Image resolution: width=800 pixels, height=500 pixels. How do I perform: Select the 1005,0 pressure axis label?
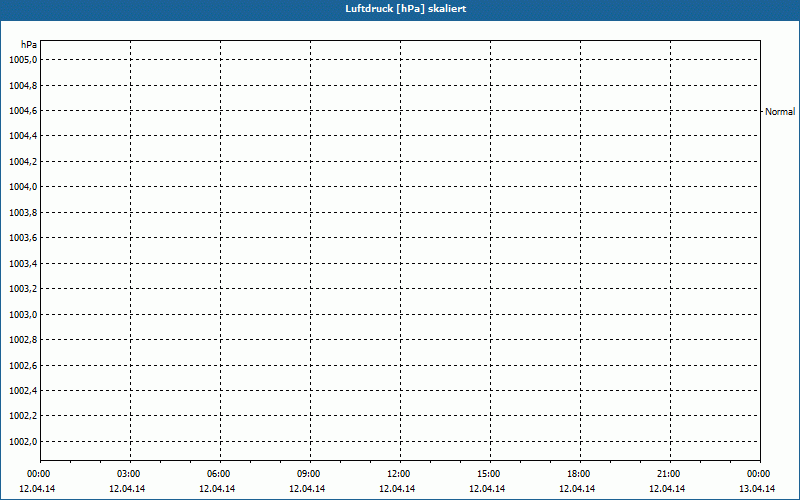(23, 60)
